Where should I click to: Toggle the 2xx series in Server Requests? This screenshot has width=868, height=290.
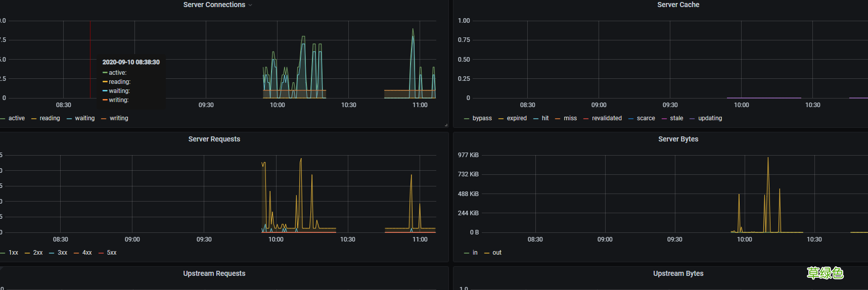[x=38, y=253]
